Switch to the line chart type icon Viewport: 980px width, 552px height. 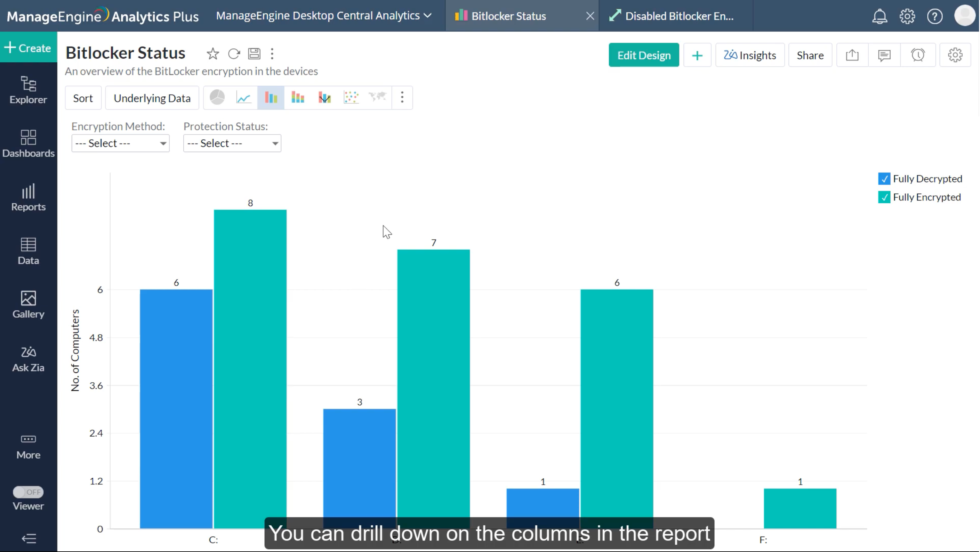click(x=244, y=98)
